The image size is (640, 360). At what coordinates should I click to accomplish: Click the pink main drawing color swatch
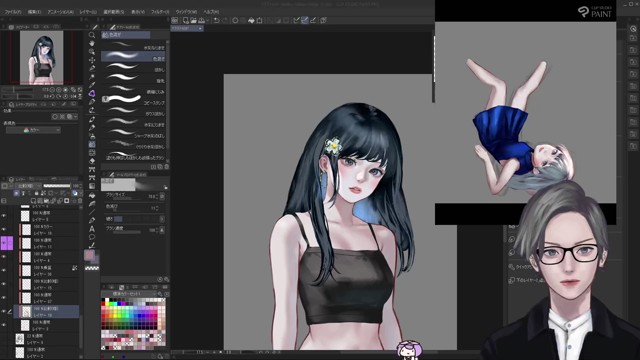(x=89, y=255)
